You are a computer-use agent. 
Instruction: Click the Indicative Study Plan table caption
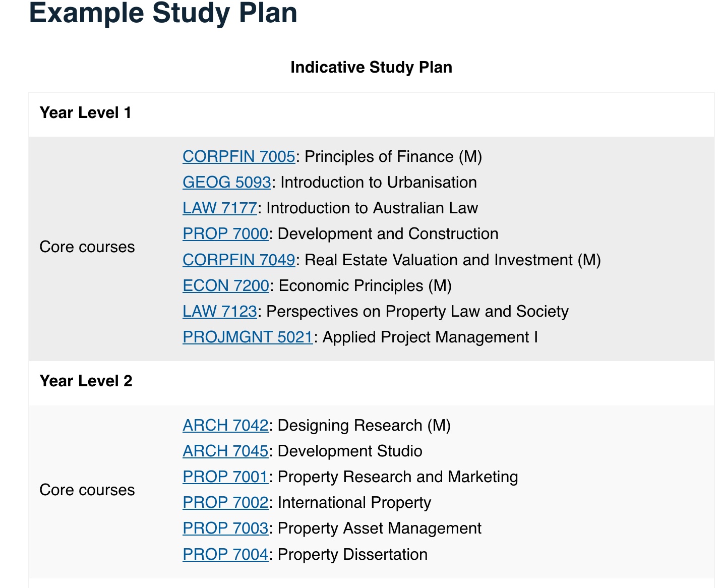(x=372, y=68)
